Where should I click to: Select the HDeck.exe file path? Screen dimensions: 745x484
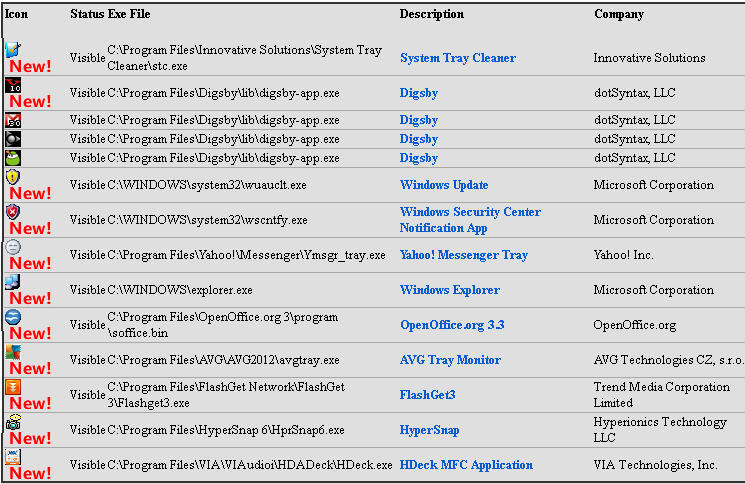pyautogui.click(x=249, y=465)
